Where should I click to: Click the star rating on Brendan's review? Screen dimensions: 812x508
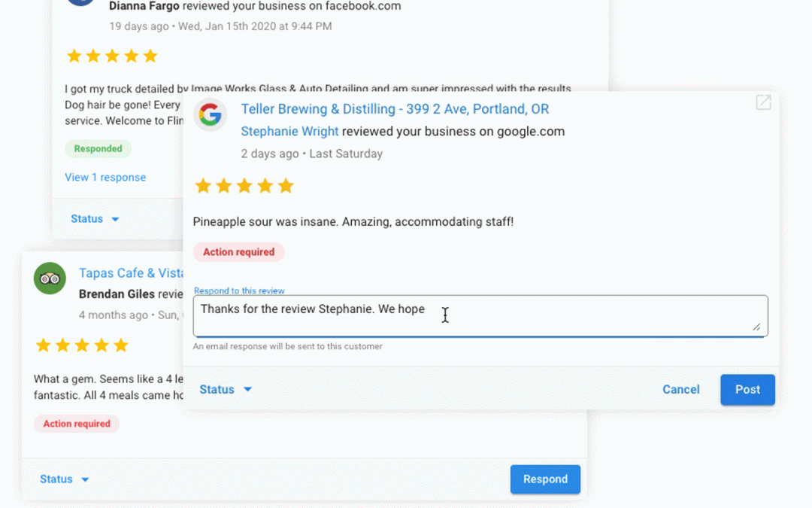point(82,345)
